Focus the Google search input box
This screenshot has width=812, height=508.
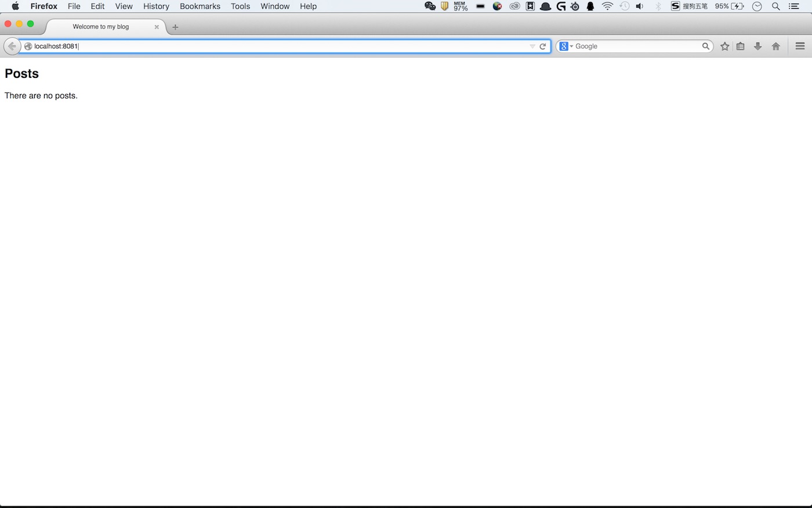tap(637, 46)
